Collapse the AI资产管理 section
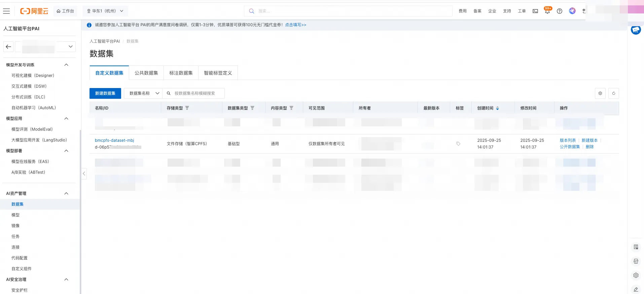Viewport: 644px width, 294px height. coord(66,194)
